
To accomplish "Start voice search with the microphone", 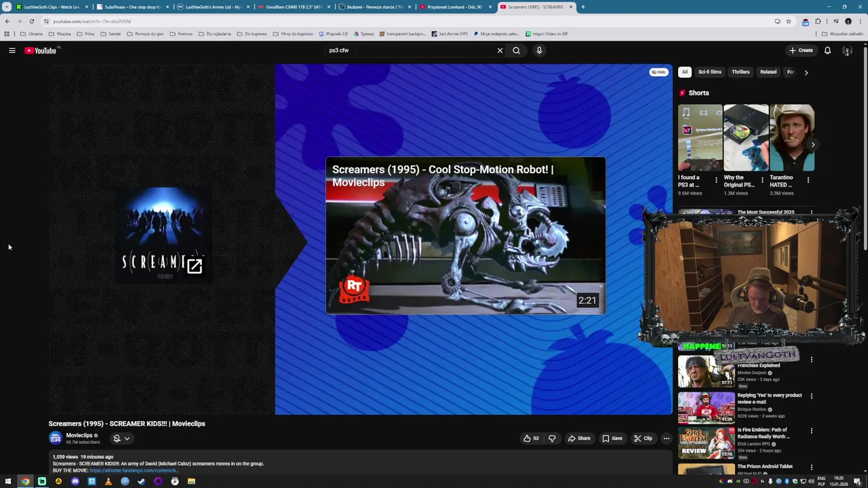I will pyautogui.click(x=539, y=50).
